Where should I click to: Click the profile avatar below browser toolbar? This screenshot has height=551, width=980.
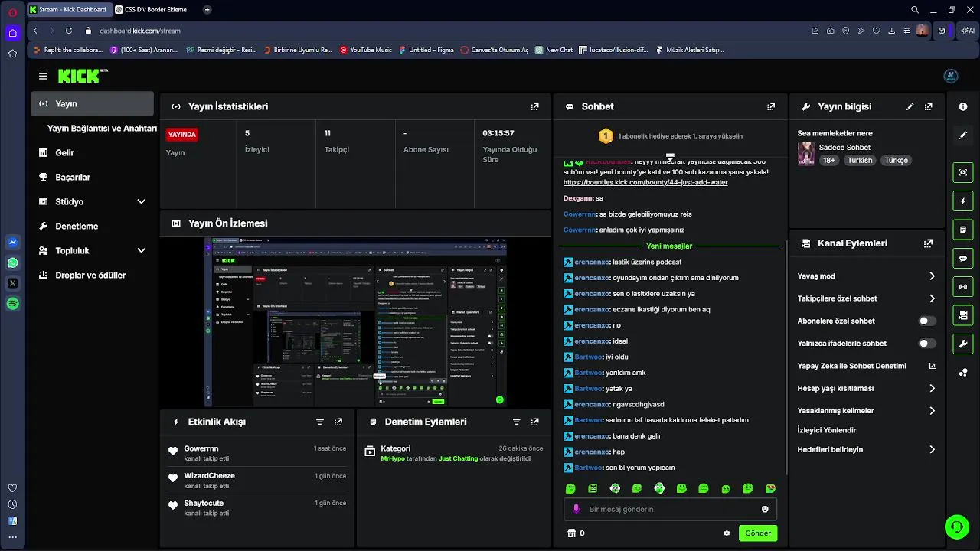[x=950, y=76]
